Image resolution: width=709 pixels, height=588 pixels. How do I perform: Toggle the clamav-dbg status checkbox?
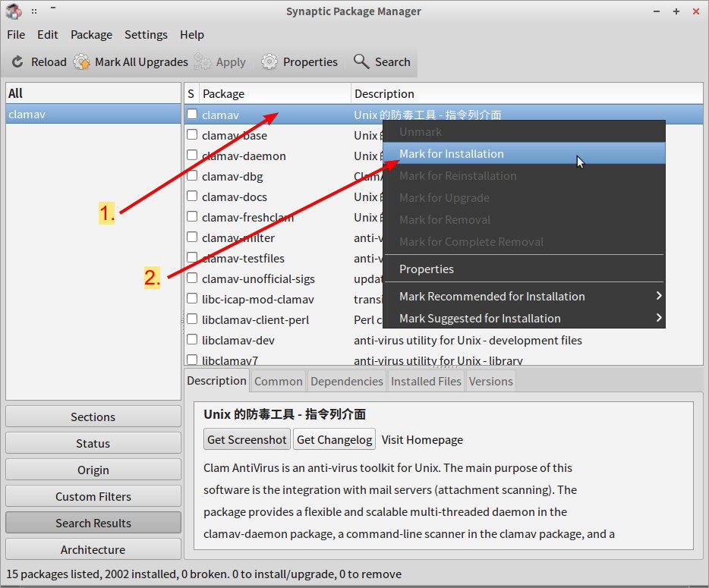(x=192, y=176)
